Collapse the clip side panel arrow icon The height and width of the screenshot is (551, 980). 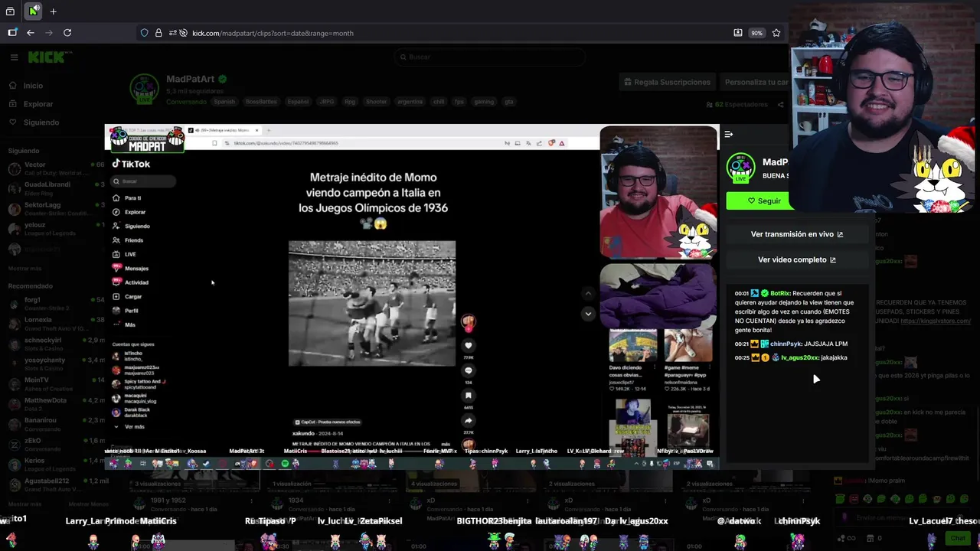pyautogui.click(x=729, y=135)
